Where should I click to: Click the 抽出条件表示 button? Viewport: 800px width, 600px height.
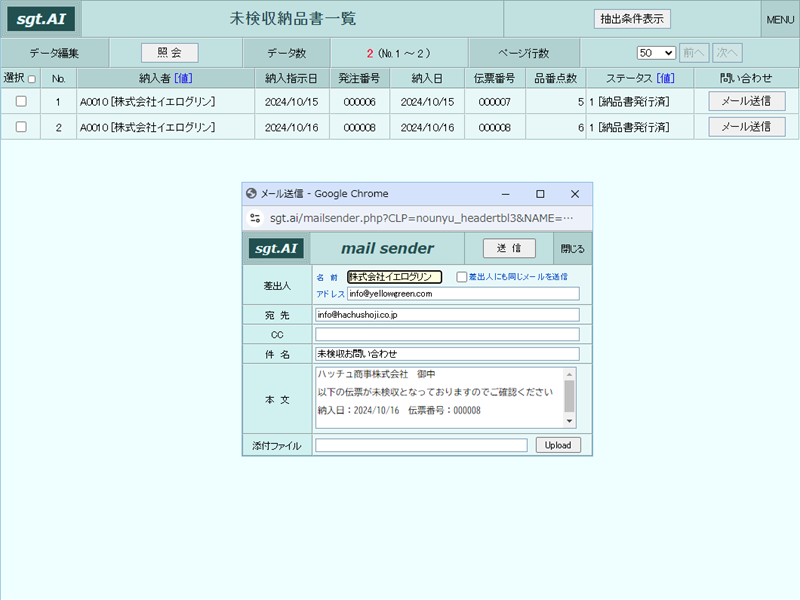(632, 19)
